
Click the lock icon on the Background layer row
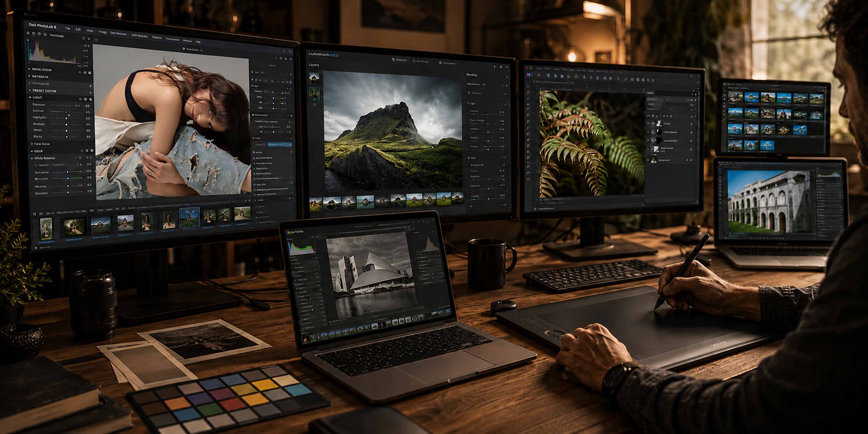[691, 160]
